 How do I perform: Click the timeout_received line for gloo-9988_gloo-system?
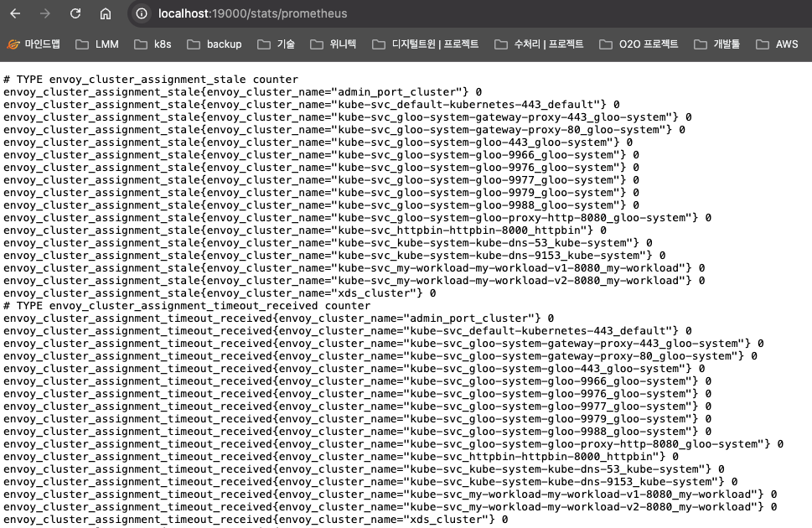[357, 431]
